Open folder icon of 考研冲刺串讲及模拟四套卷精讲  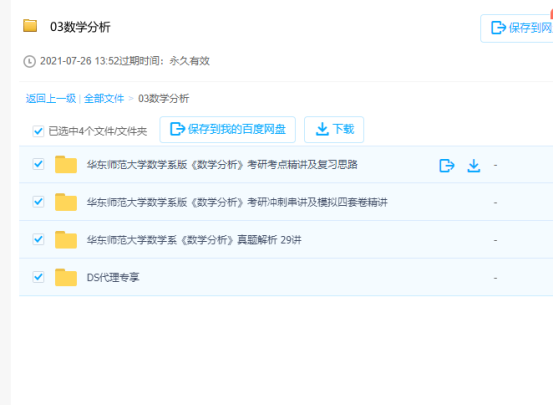pyautogui.click(x=66, y=202)
